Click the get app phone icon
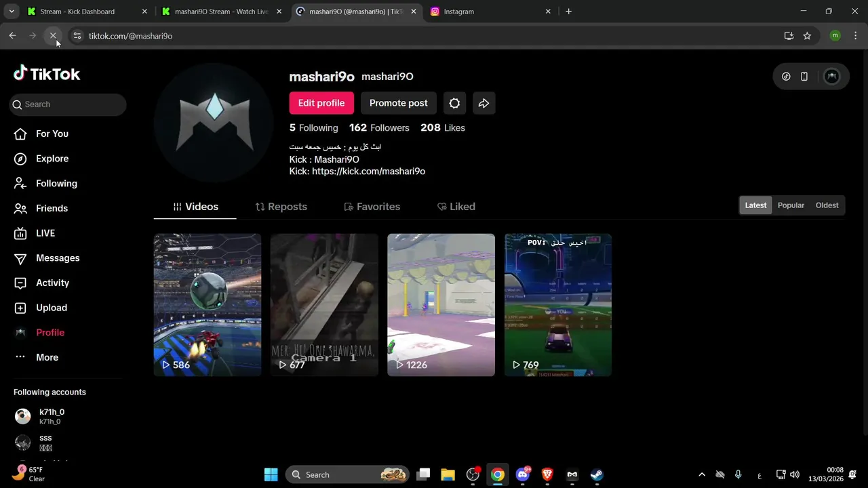 pos(804,77)
